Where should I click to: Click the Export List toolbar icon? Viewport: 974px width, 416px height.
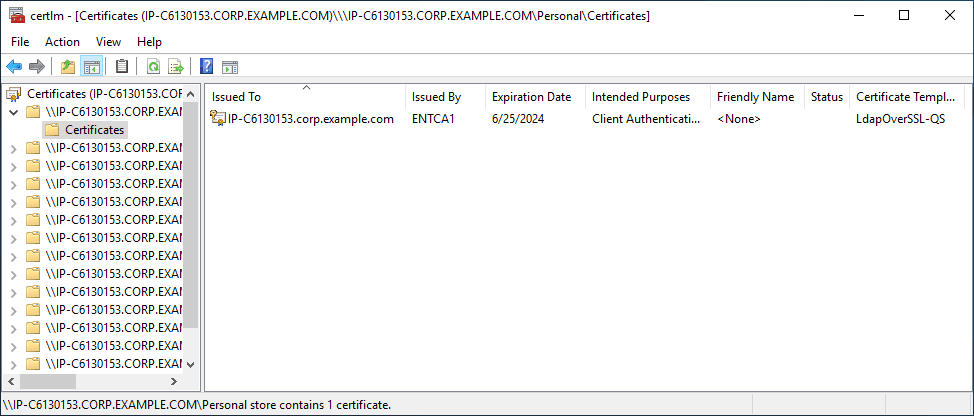pos(176,66)
